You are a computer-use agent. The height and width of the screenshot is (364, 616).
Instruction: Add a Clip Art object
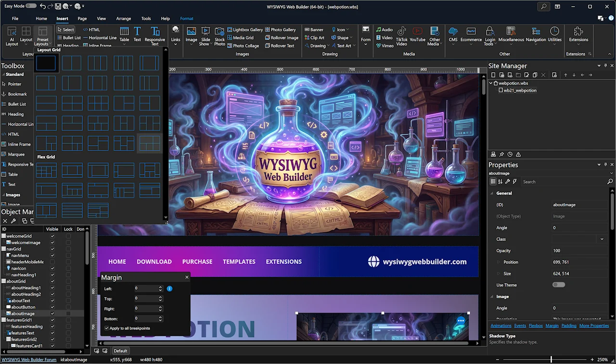pos(314,38)
